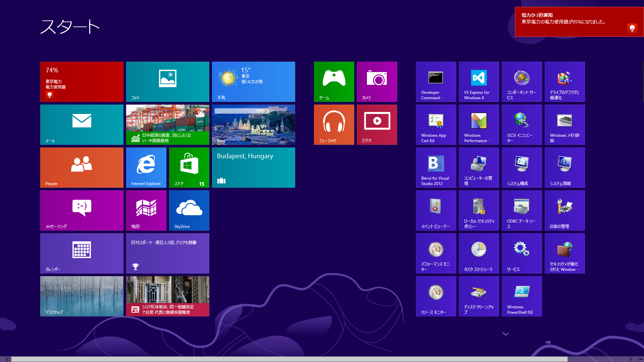Open the SkyDrive tile
Screen dimensions: 644x362
tap(189, 210)
